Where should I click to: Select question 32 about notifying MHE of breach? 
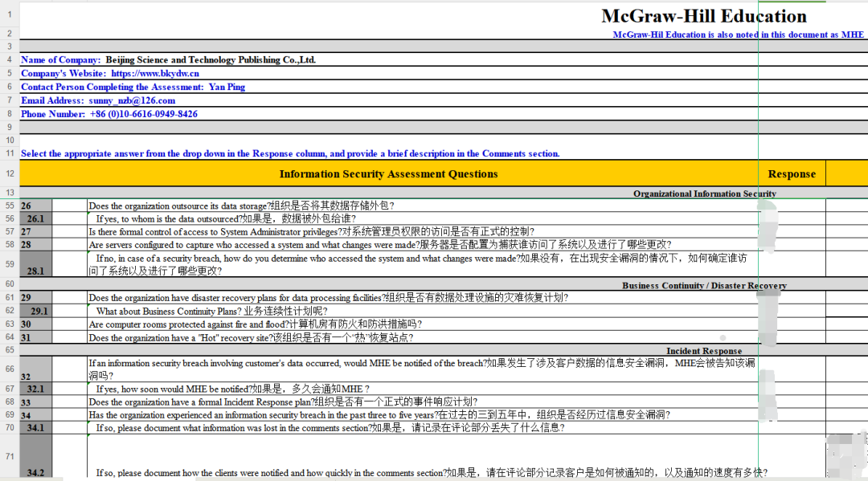422,369
